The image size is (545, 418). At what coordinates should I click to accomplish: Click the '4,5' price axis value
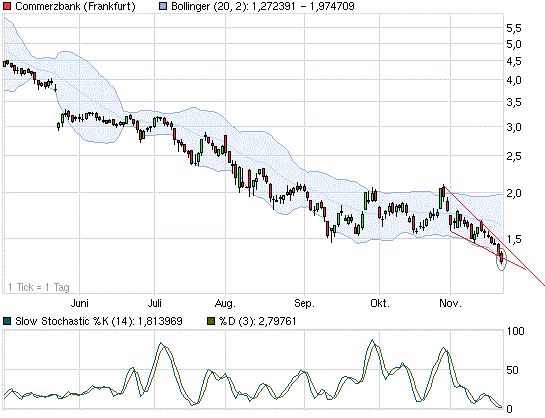click(514, 61)
